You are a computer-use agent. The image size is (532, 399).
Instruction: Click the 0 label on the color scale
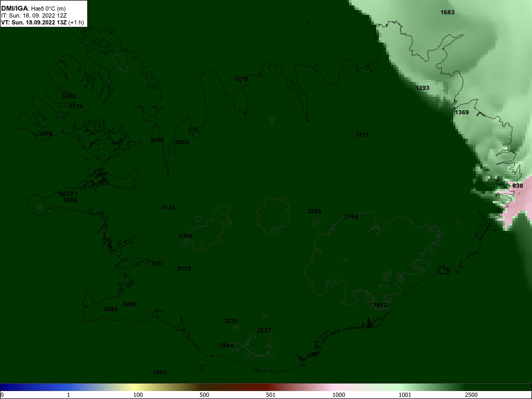pos(2,395)
